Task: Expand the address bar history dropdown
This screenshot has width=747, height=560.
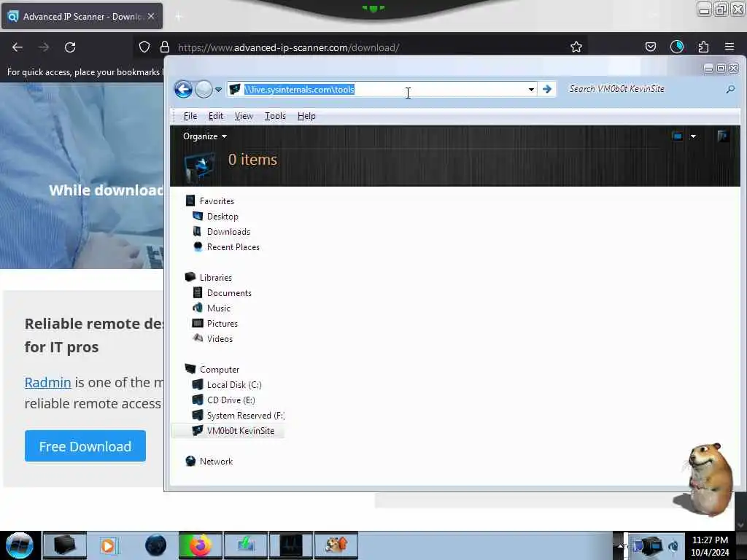Action: 531,90
